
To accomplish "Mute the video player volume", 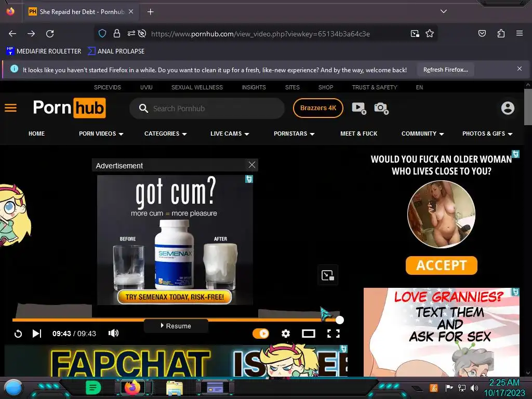I will click(113, 333).
